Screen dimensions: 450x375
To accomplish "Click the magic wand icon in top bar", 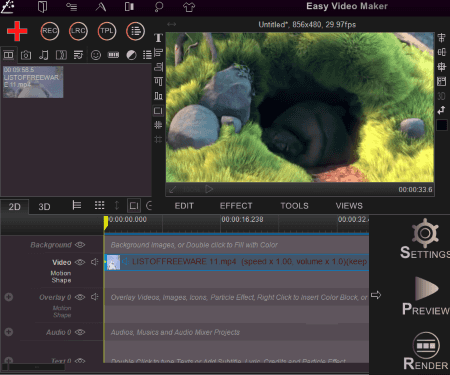I will (x=7, y=7).
